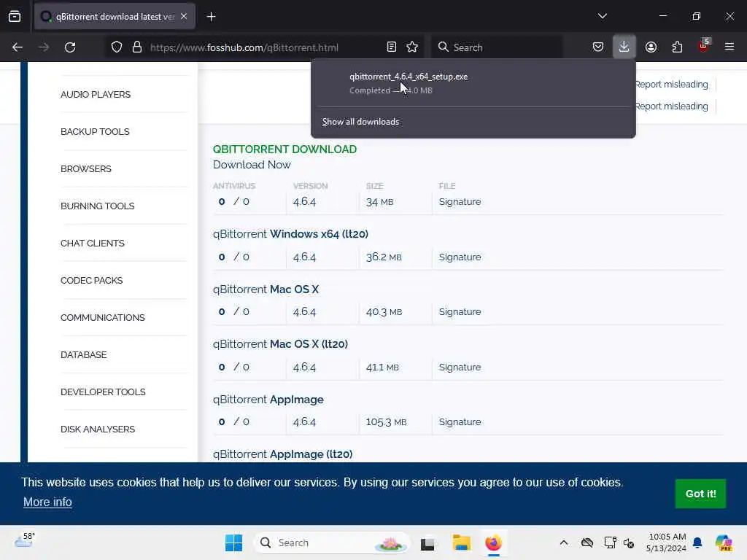Image resolution: width=747 pixels, height=560 pixels.
Task: Open AUDIO PLAYERS category
Action: point(96,94)
